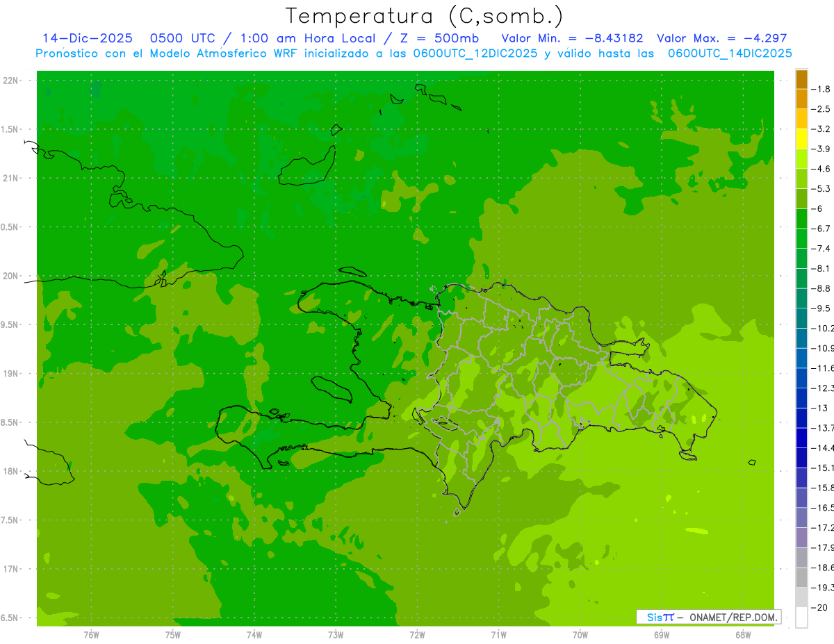Click the colorbar label "-14.4"
The image size is (834, 644).
tap(823, 448)
